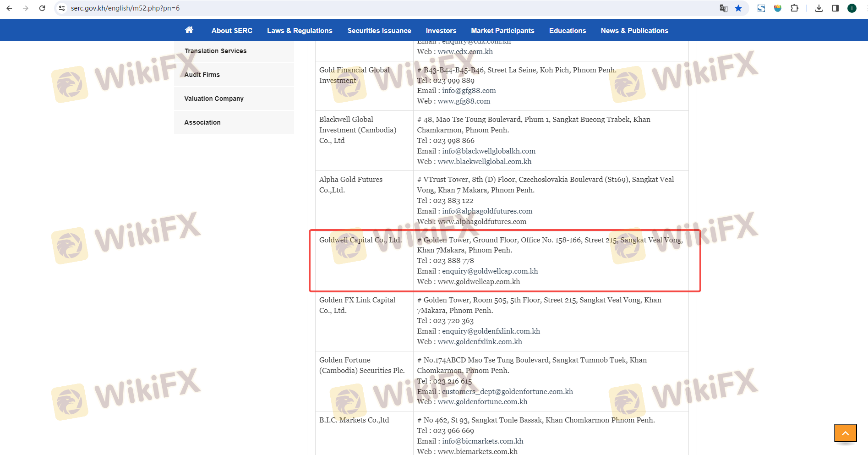Screen dimensions: 868x455
Task: Open the translate page icon
Action: pyautogui.click(x=724, y=8)
